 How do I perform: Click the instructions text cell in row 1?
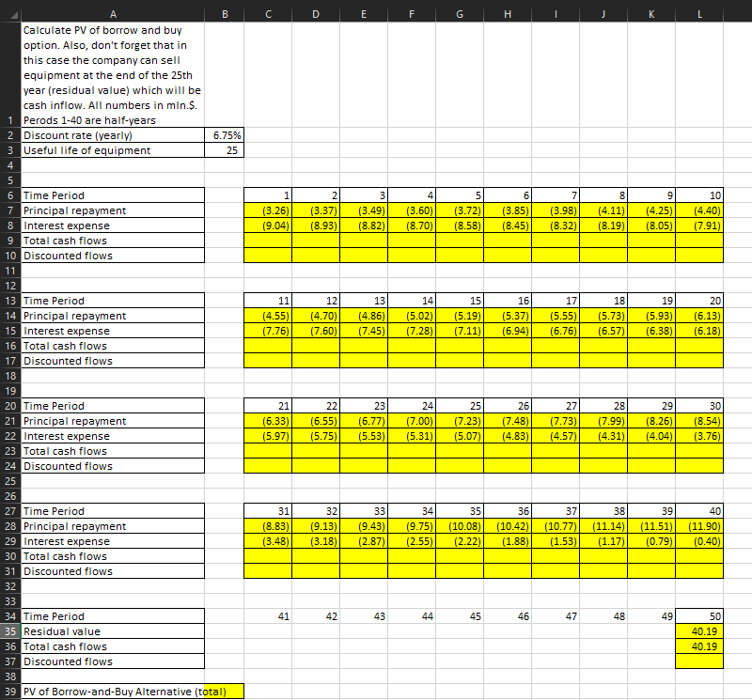pyautogui.click(x=113, y=75)
